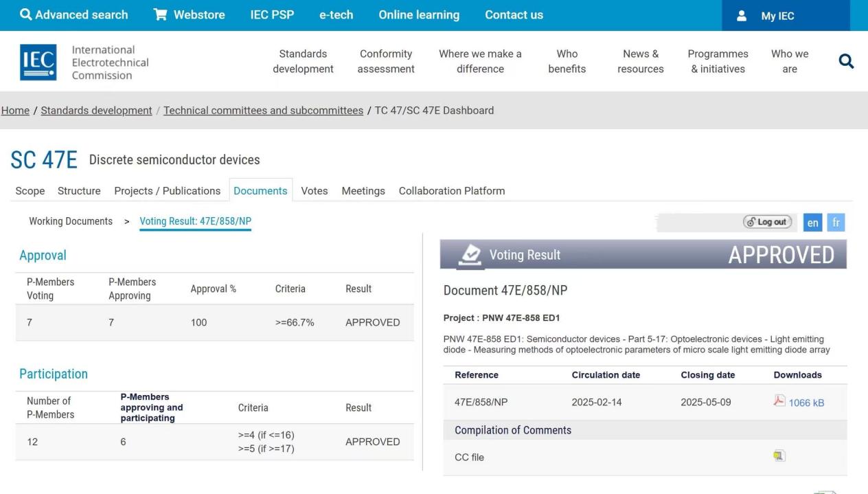868x494 pixels.
Task: Expand the Standards development menu
Action: (x=303, y=61)
